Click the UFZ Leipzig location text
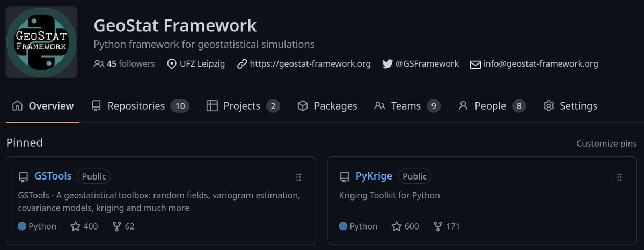The image size is (644, 250). 202,63
